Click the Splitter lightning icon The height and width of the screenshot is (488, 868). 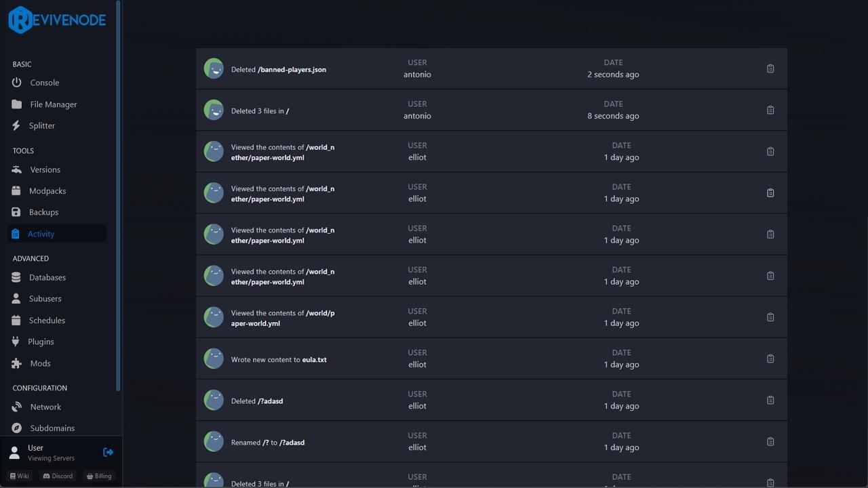[x=16, y=125]
